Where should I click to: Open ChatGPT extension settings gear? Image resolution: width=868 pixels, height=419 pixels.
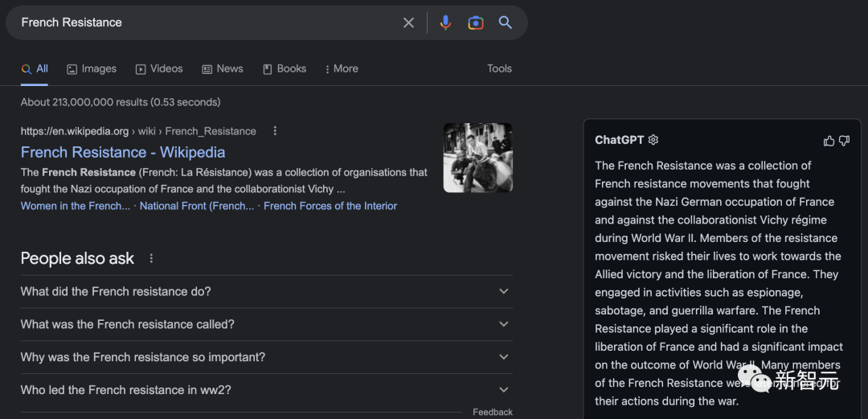(653, 140)
